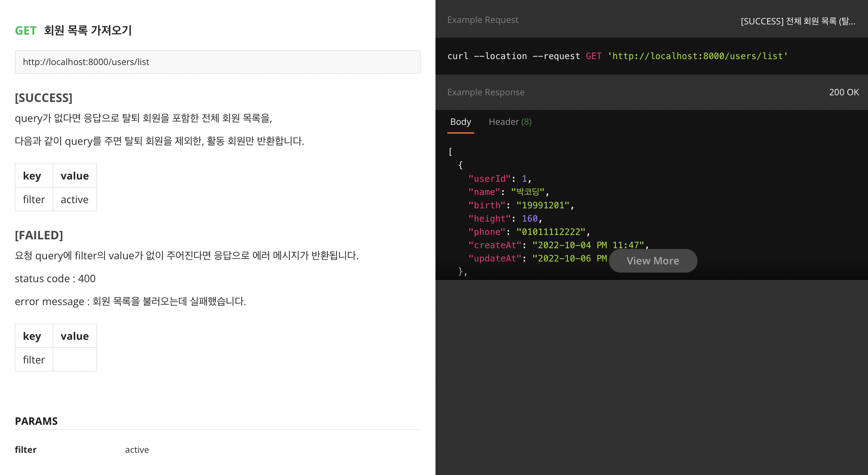This screenshot has height=475, width=868.
Task: Click the PARAMS section header
Action: click(x=36, y=421)
